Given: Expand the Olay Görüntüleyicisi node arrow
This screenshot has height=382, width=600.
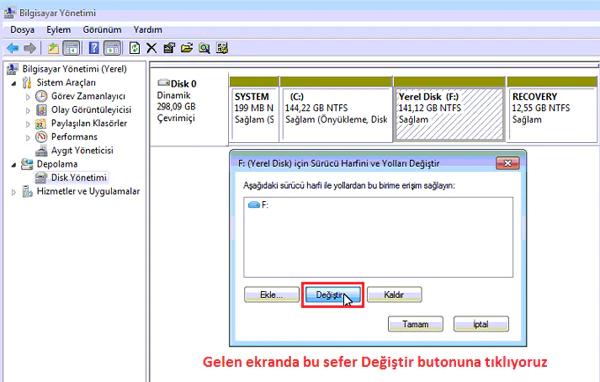Looking at the screenshot, I should (x=28, y=110).
